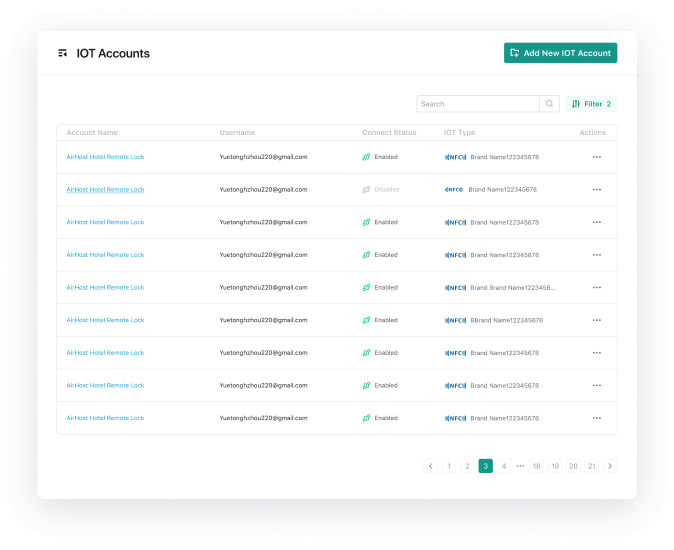Open actions menu for the Disabled account row
This screenshot has width=674, height=550.
click(597, 190)
